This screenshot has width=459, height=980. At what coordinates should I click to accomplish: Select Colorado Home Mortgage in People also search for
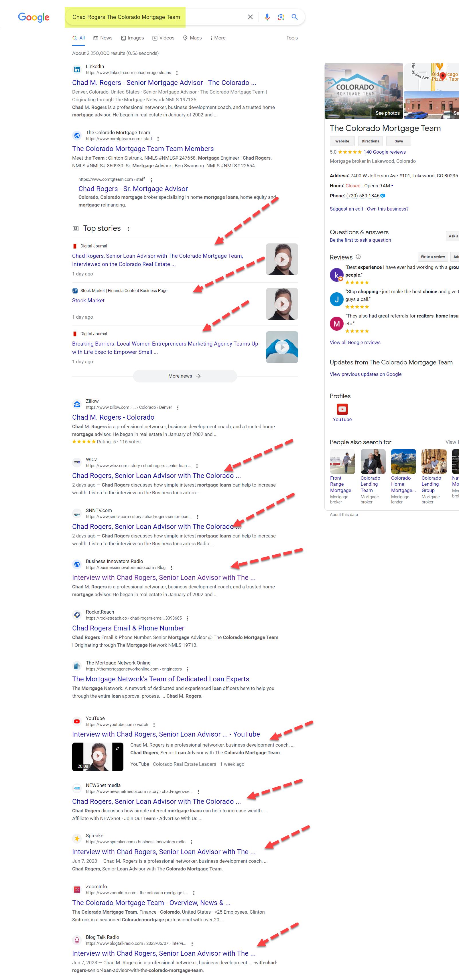click(x=403, y=477)
